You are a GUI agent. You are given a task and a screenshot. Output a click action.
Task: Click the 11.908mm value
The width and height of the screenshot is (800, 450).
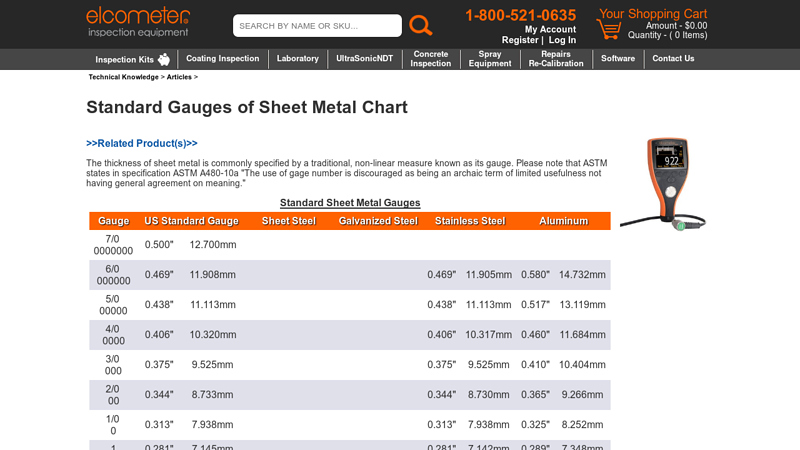click(x=213, y=275)
